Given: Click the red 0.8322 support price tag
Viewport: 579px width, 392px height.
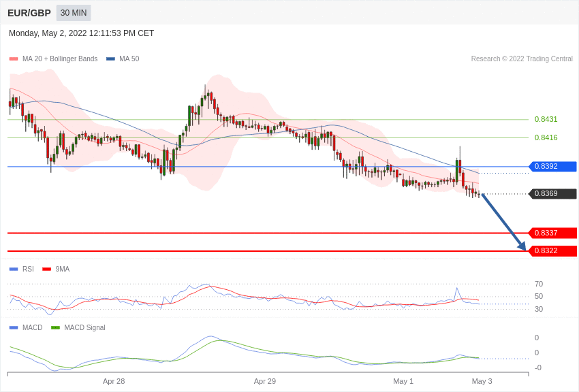Looking at the screenshot, I should (553, 250).
